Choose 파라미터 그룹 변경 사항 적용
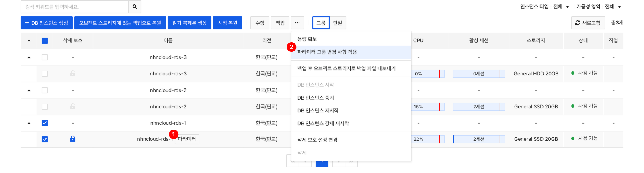 click(x=351, y=52)
